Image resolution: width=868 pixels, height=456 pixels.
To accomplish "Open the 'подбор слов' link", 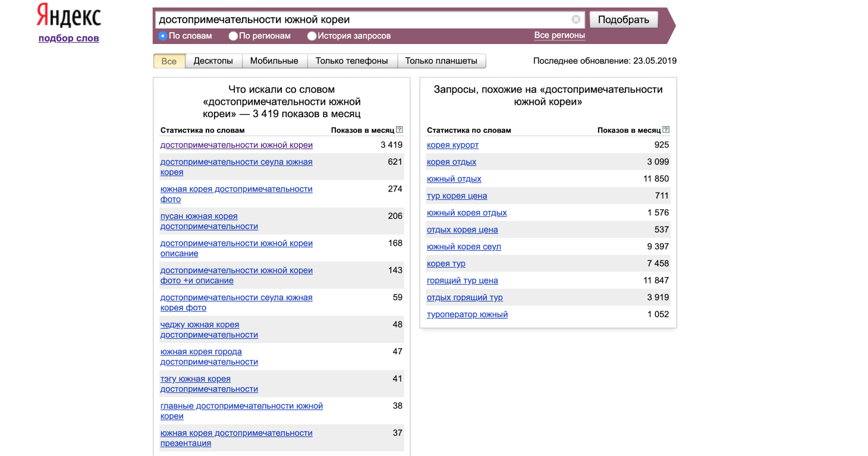I will coord(68,39).
